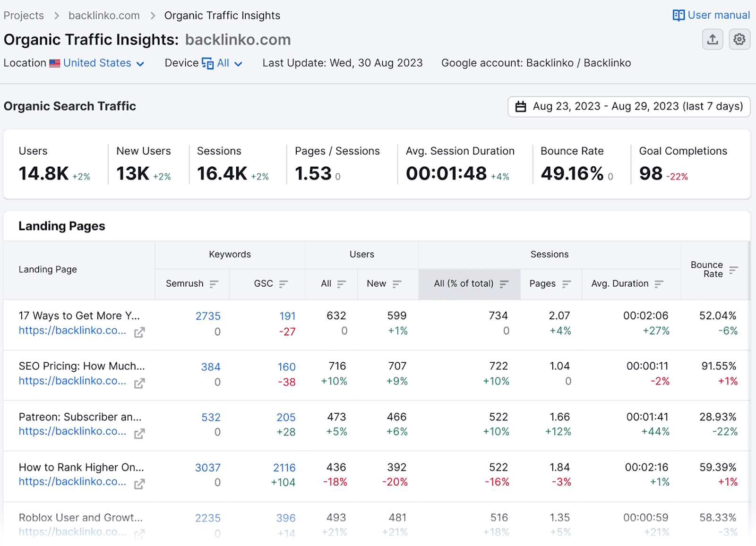Screen dimensions: 756x546
Task: Open settings via the gear icon
Action: pos(739,40)
